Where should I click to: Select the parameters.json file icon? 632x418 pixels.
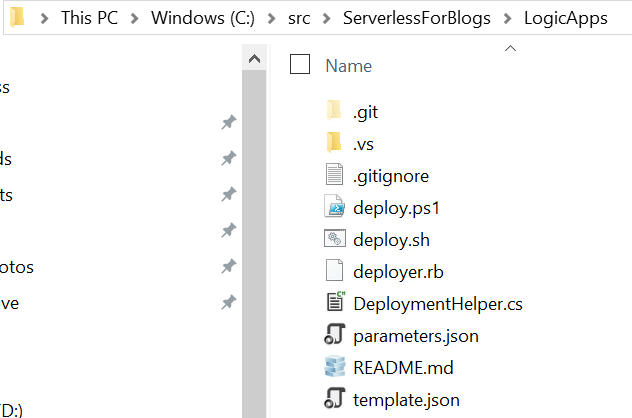(335, 335)
